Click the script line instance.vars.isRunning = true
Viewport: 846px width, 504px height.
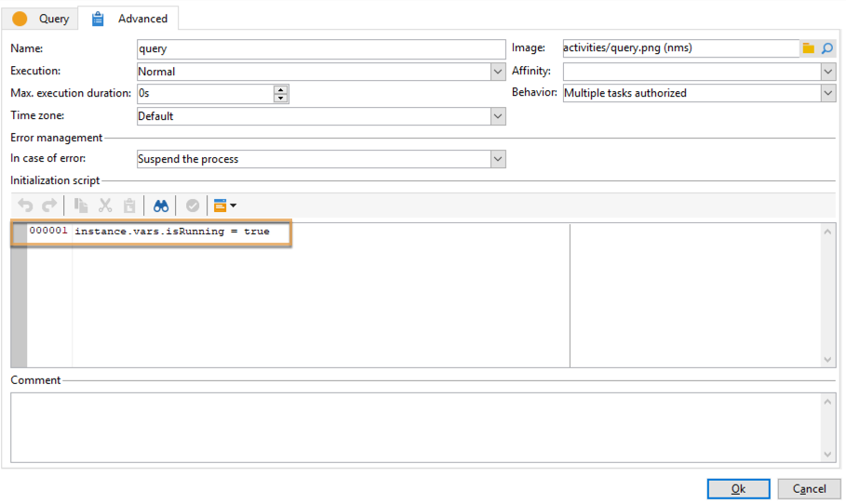[x=172, y=232]
